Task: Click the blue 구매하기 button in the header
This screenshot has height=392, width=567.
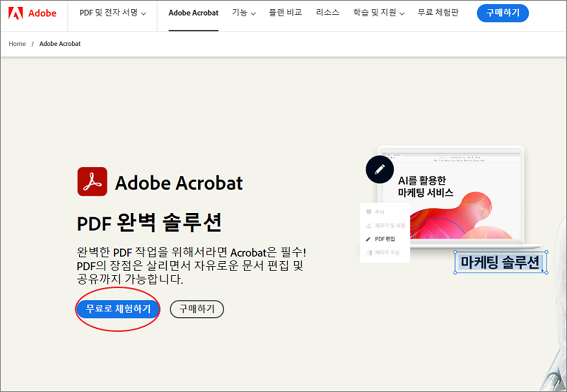Action: (x=503, y=13)
